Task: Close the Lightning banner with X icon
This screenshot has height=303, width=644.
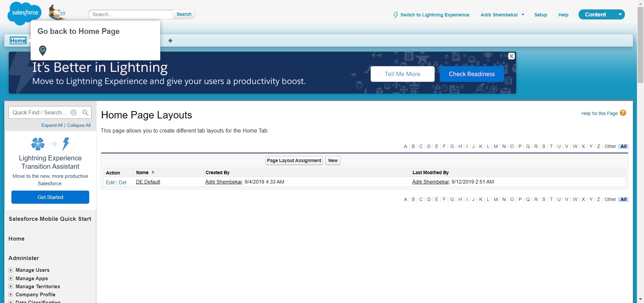Action: [x=512, y=56]
